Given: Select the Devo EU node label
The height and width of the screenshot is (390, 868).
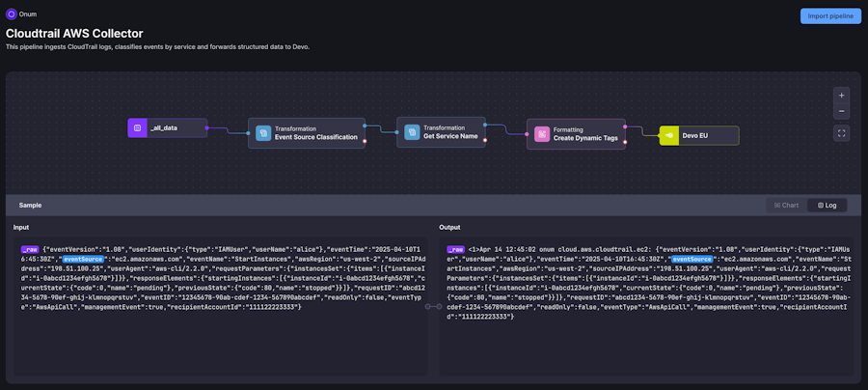Looking at the screenshot, I should click(697, 136).
